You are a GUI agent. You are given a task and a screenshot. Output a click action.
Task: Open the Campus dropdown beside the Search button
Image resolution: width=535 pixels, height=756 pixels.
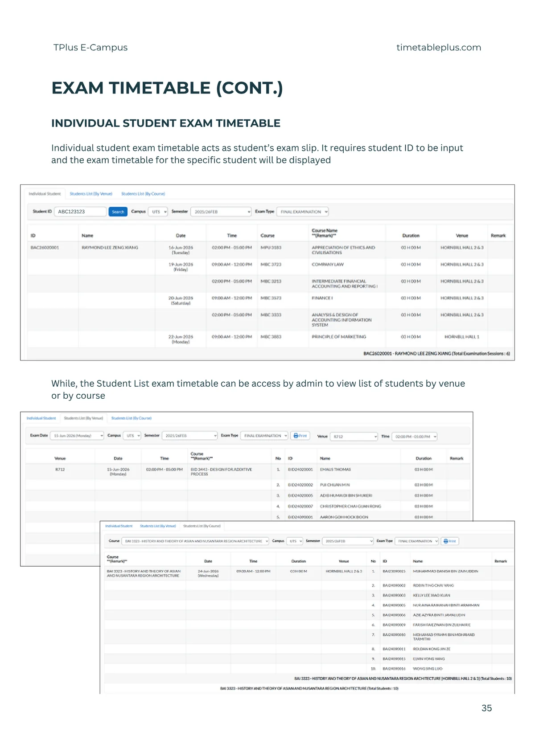[x=158, y=212]
